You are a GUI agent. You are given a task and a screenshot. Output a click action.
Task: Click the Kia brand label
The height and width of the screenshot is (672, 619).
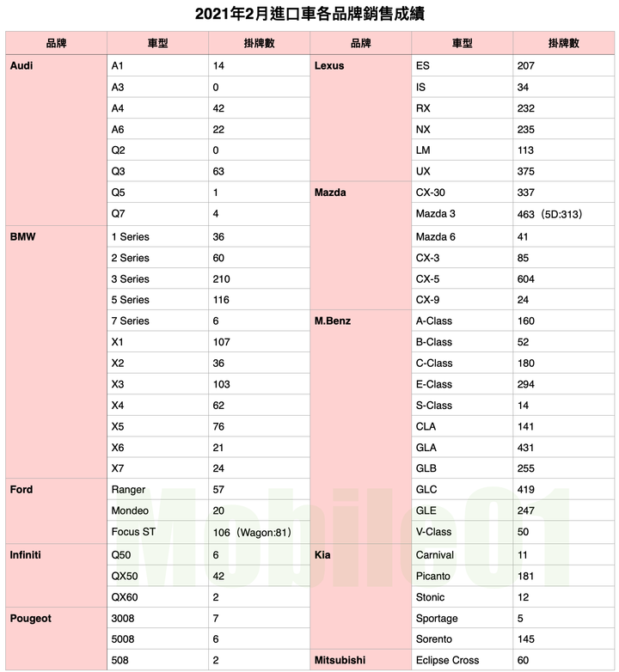[322, 555]
